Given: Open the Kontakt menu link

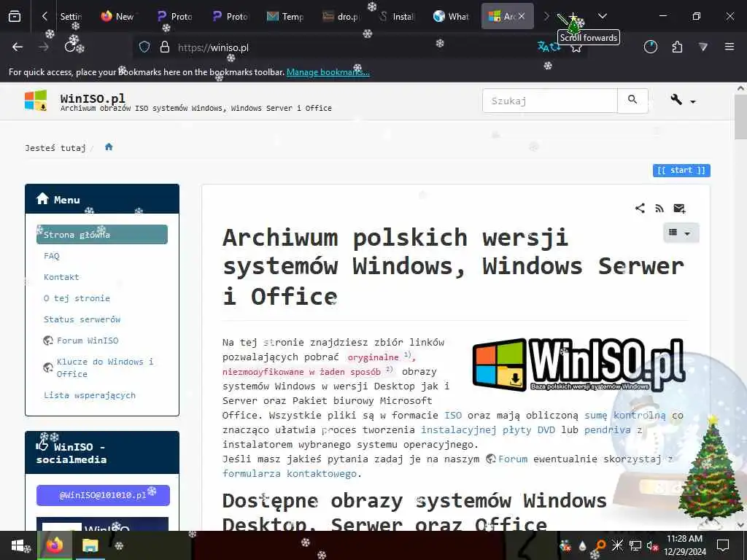Looking at the screenshot, I should tap(61, 277).
